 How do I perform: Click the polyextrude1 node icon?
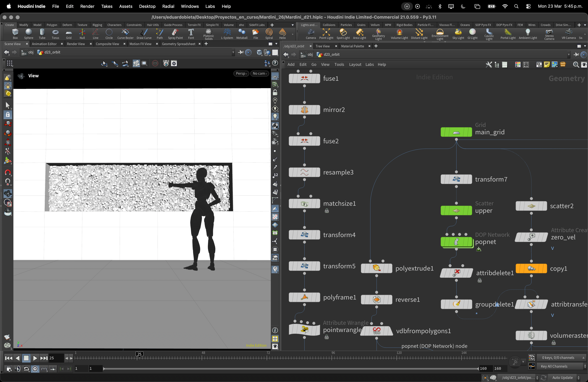tap(376, 268)
